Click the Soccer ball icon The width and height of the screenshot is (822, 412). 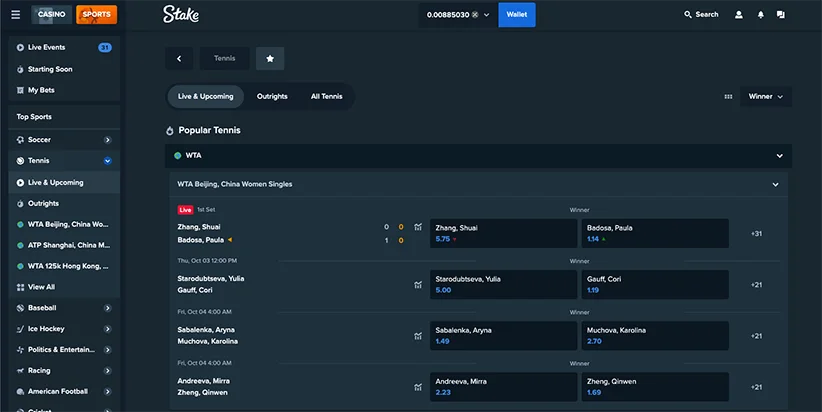pos(20,140)
